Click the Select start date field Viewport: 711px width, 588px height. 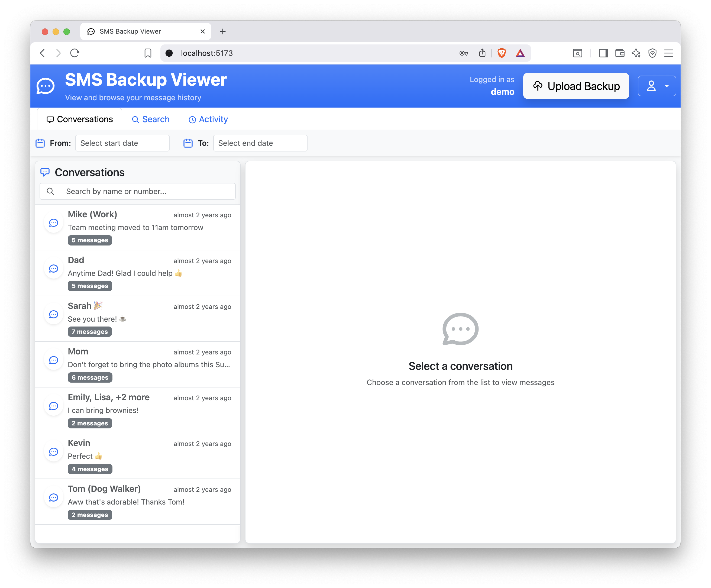pyautogui.click(x=122, y=143)
